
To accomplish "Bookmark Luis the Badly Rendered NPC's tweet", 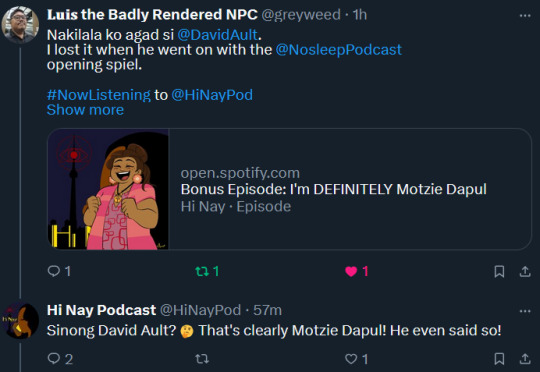I will pyautogui.click(x=499, y=271).
